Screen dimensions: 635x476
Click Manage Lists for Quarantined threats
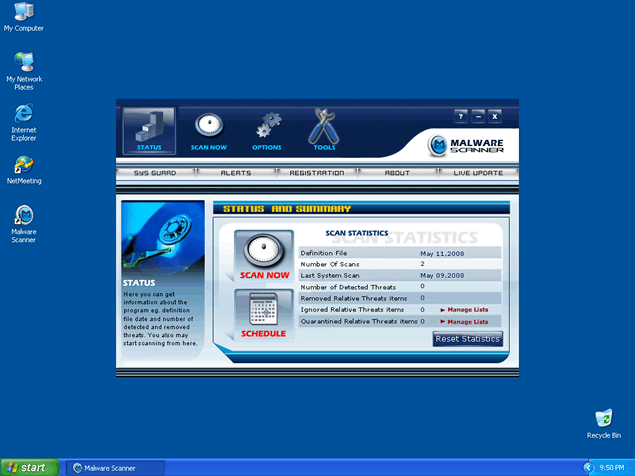point(464,322)
